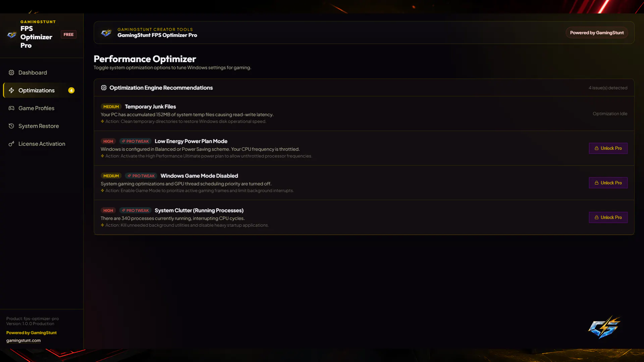Click the GamingStunt FPS Optimizer Pro banner title
Viewport: 644px width, 362px height.
click(x=157, y=35)
